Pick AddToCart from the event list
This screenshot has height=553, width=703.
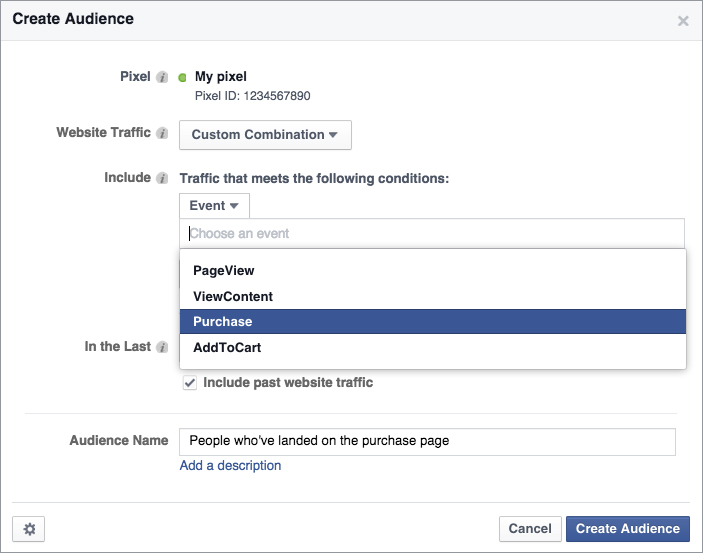coord(433,348)
